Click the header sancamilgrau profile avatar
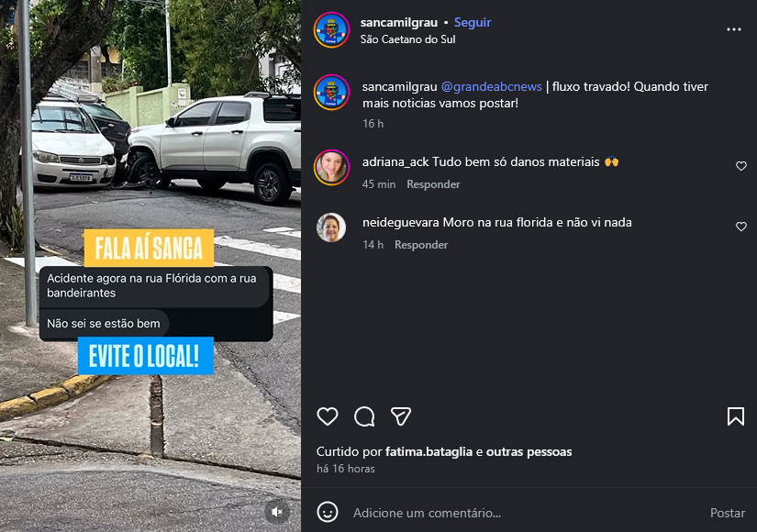The height and width of the screenshot is (532, 757). [x=331, y=30]
